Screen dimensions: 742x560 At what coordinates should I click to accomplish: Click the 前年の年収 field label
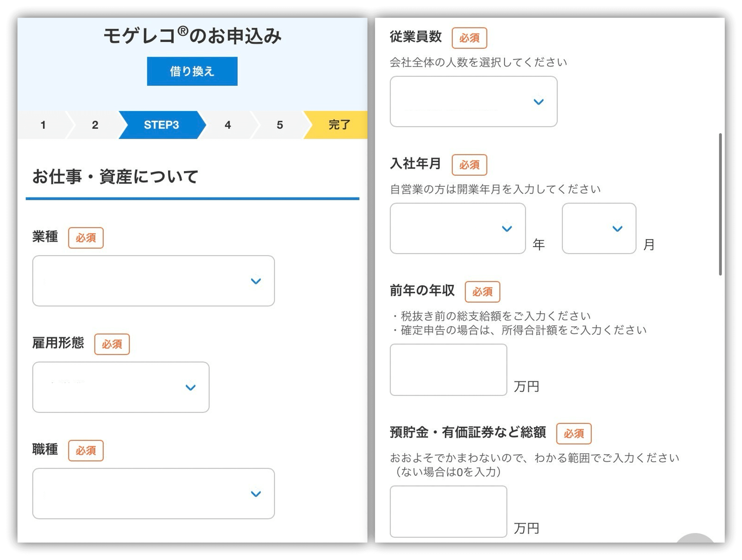422,290
